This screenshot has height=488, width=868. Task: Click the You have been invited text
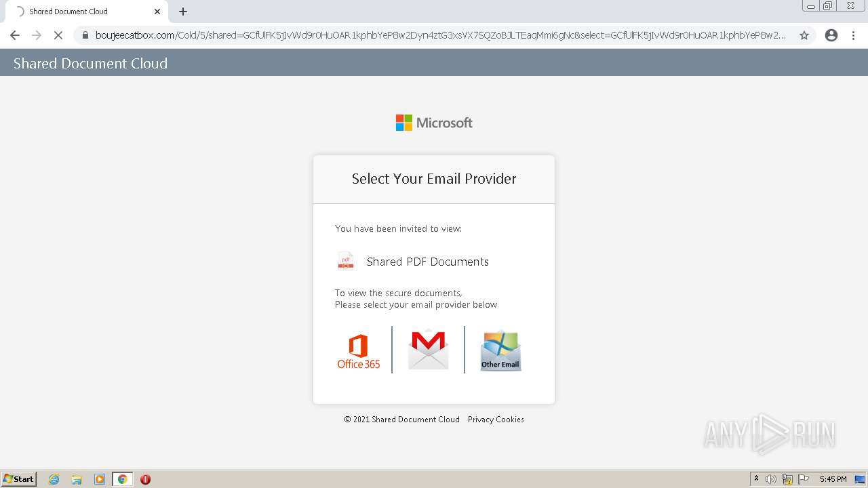click(398, 228)
